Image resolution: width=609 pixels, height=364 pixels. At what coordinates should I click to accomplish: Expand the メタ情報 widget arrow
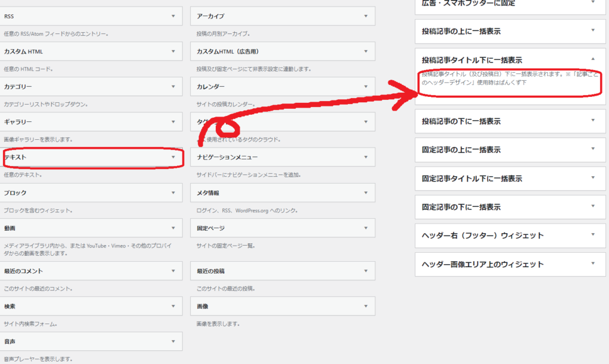point(366,193)
